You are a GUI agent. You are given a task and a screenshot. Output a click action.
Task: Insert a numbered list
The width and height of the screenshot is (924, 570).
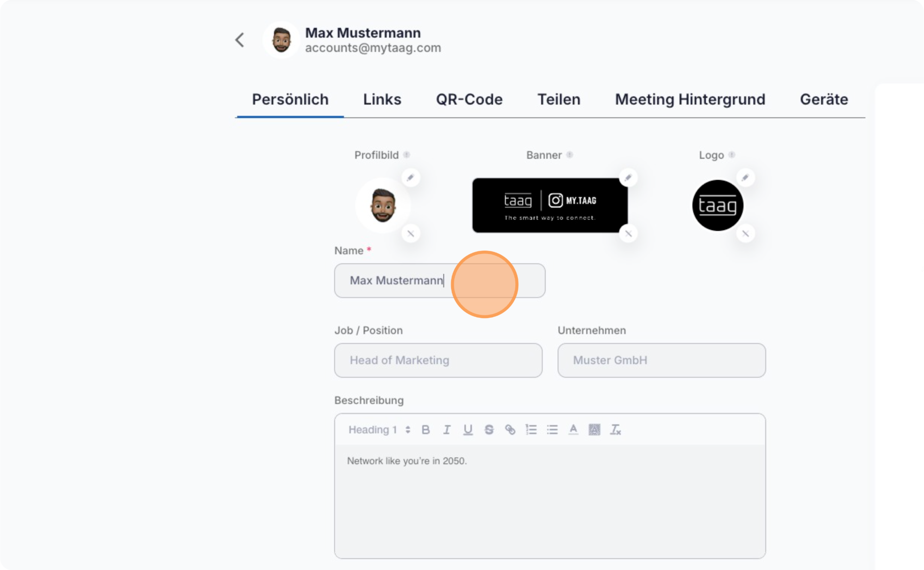pyautogui.click(x=531, y=430)
